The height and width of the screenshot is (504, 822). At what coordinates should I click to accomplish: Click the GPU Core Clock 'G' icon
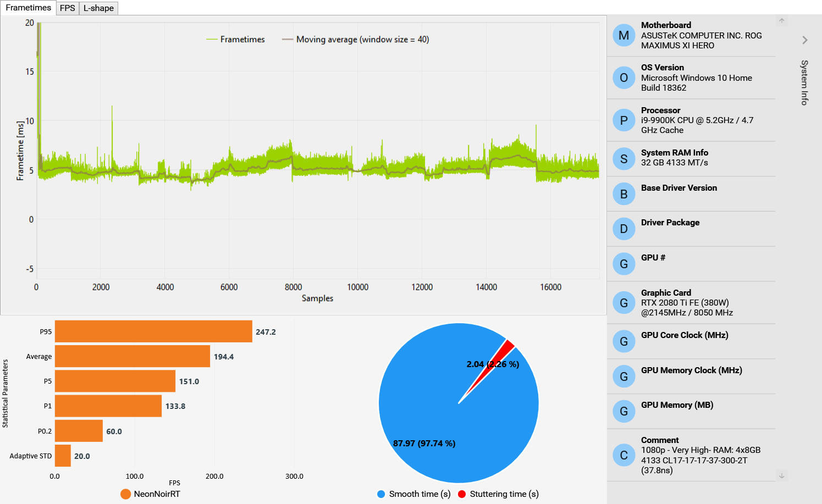click(x=624, y=341)
